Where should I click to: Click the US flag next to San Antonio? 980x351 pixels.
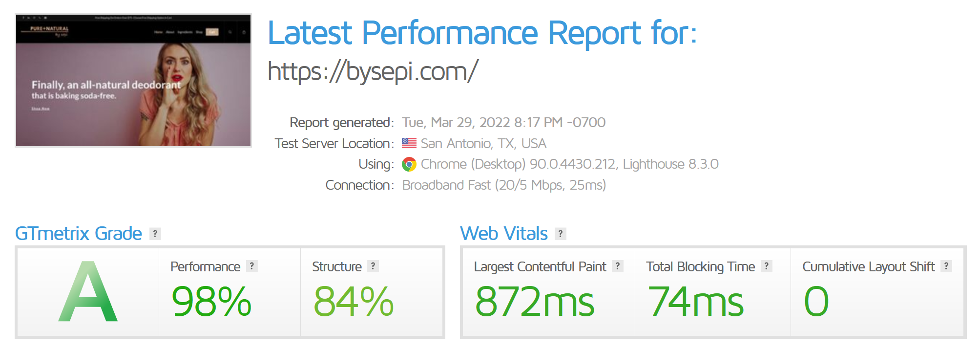point(408,143)
